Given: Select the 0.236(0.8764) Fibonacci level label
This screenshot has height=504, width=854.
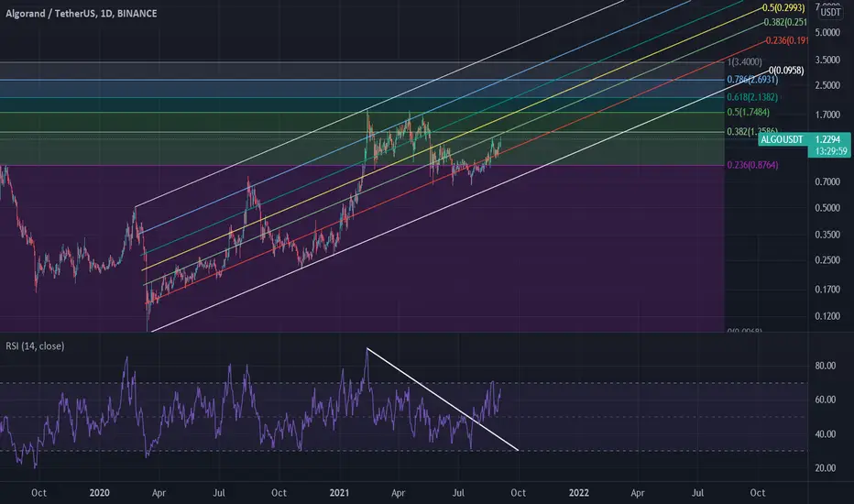Looking at the screenshot, I should 752,165.
